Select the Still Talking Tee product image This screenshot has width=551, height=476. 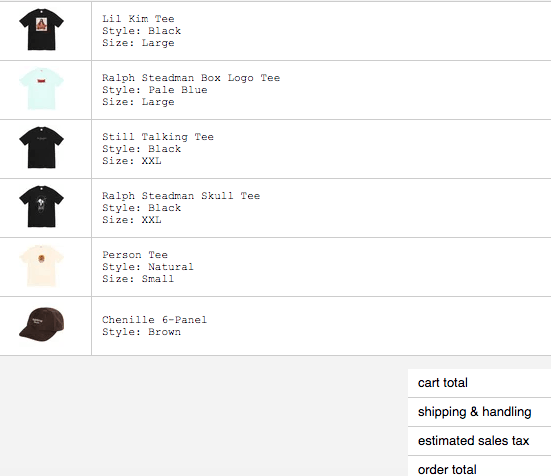(x=41, y=148)
